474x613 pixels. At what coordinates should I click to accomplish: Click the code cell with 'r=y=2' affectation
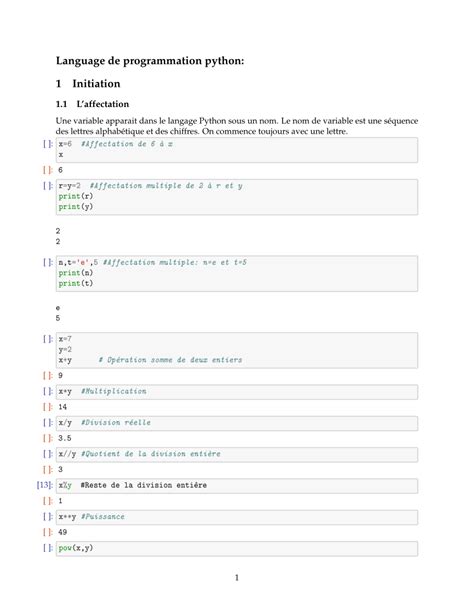coord(237,197)
